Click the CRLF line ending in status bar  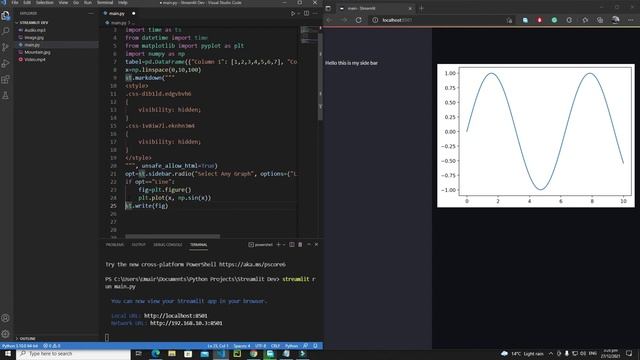click(x=276, y=346)
